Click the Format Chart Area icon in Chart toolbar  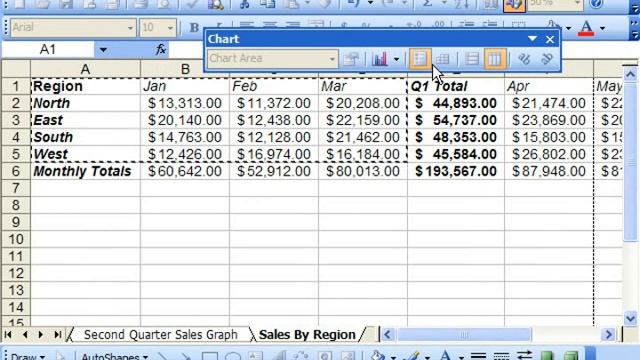[351, 59]
